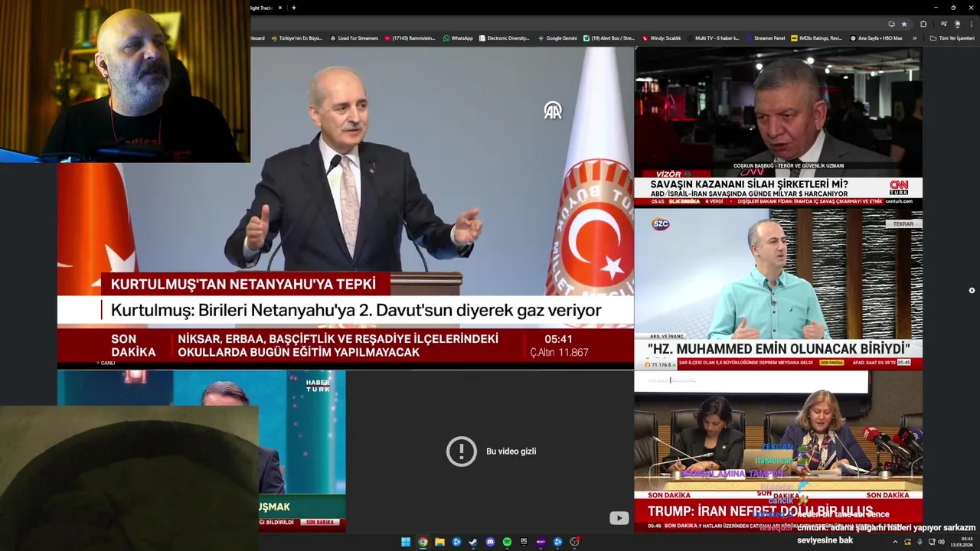The width and height of the screenshot is (980, 551).
Task: Open Spotify from the taskbar
Action: click(507, 542)
